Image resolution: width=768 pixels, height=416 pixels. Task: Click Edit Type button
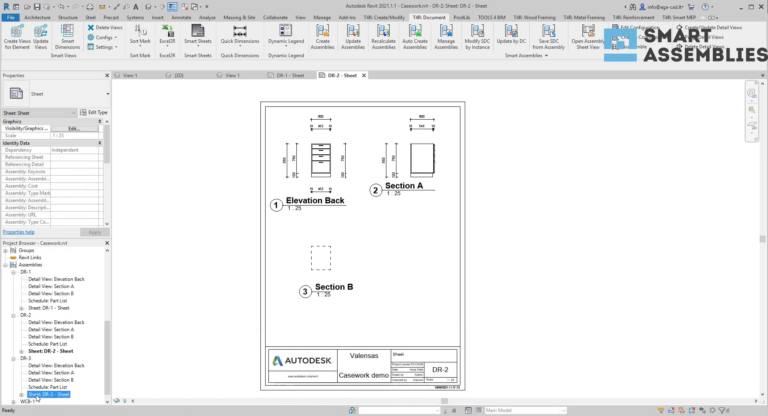click(93, 113)
